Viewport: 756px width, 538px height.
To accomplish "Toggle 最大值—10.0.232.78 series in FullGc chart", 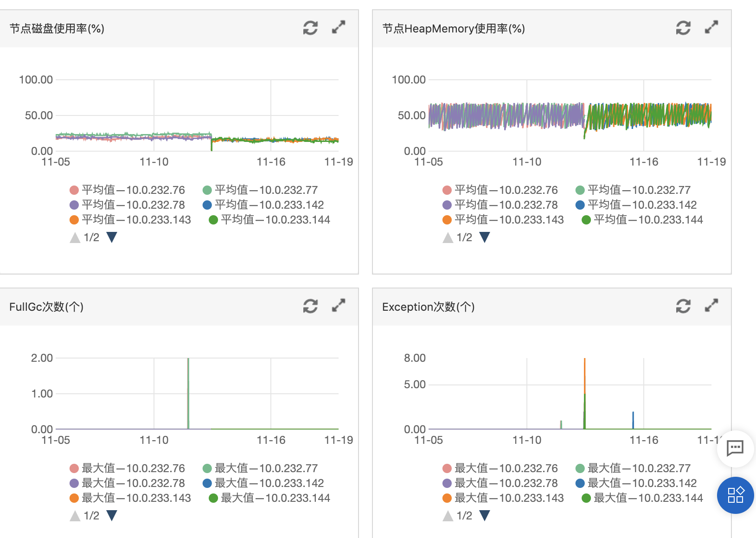I will (x=127, y=483).
